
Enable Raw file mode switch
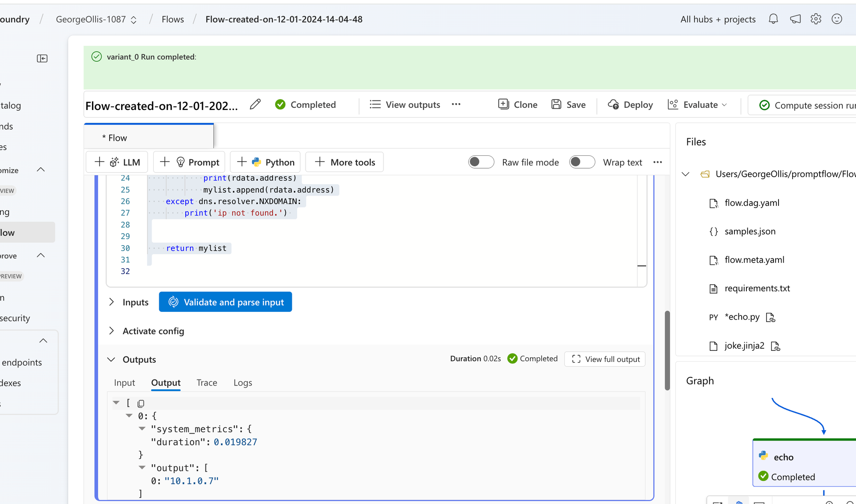(481, 162)
